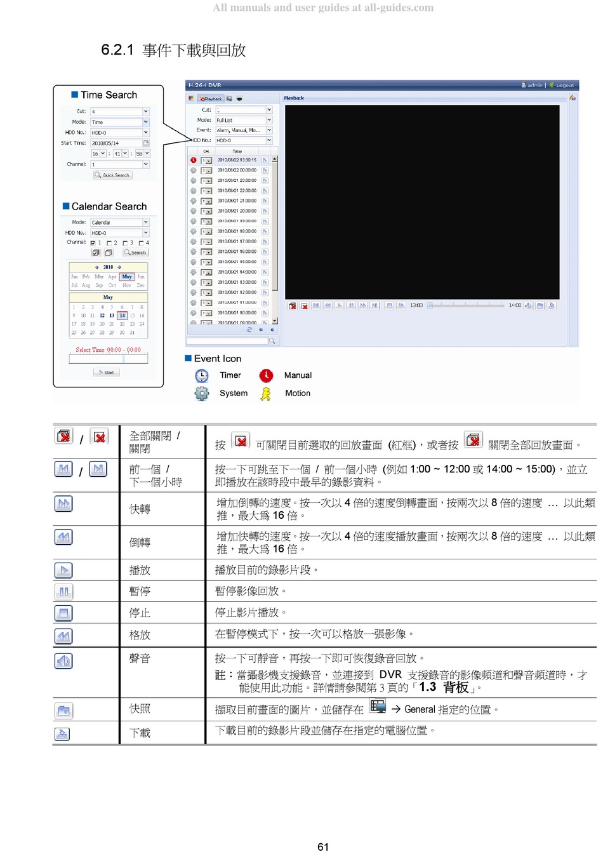Open calendar picker beside Start Time field
The width and height of the screenshot is (603, 868).
[x=146, y=143]
